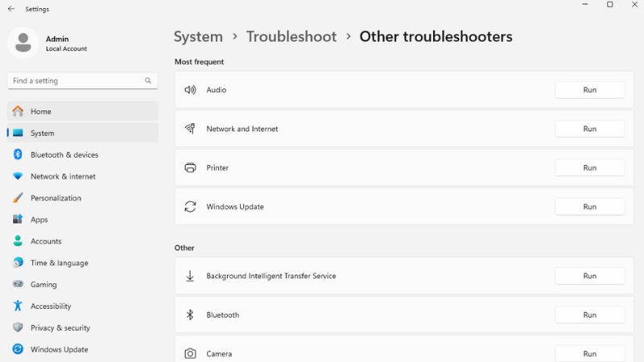644x362 pixels.
Task: Click the Background Intelligent Transfer Service label
Action: tap(271, 276)
